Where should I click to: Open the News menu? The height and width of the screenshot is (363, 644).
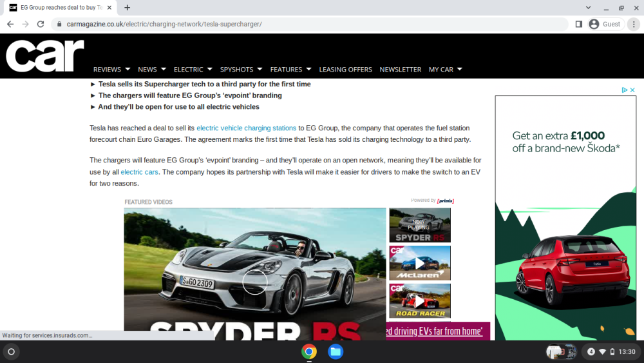[147, 70]
